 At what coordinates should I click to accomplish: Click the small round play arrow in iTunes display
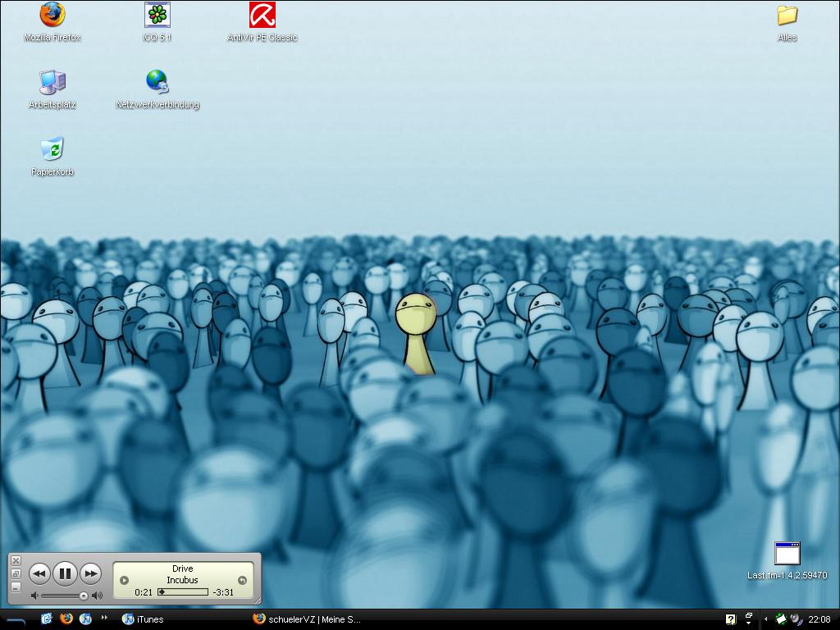click(x=125, y=580)
